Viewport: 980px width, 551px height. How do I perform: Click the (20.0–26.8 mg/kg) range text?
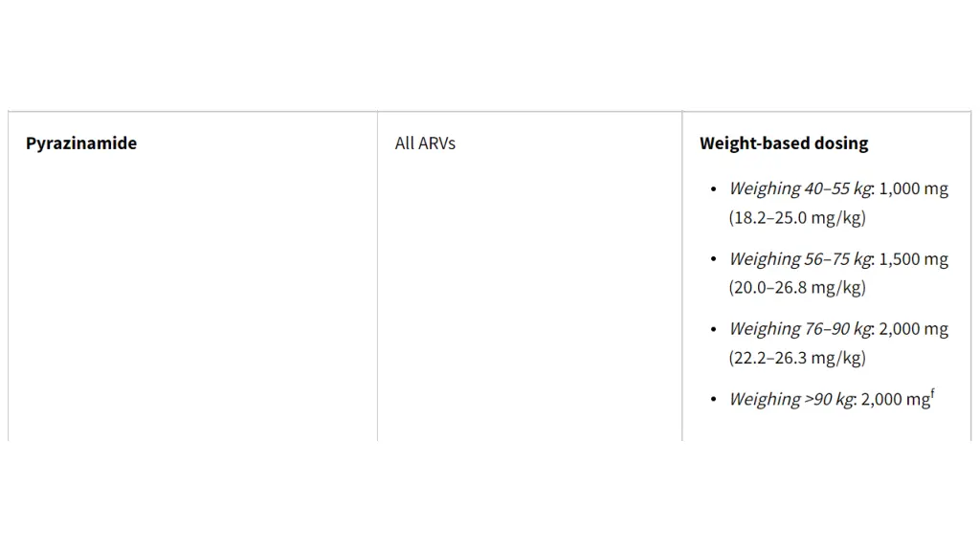(797, 287)
